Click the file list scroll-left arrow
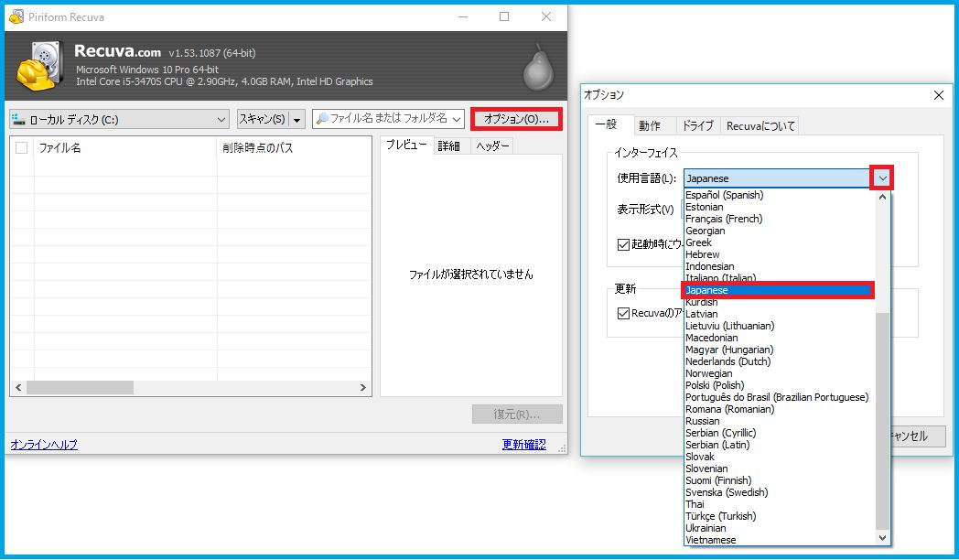 [18, 388]
